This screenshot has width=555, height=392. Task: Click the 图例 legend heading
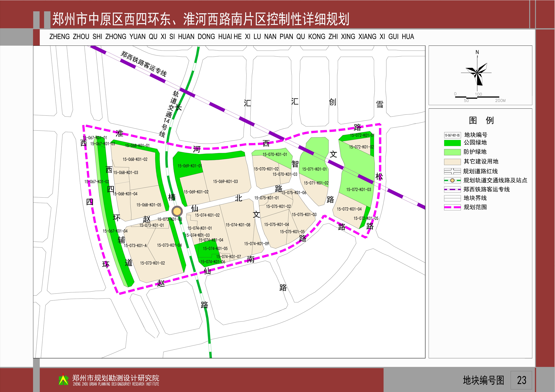(481, 120)
